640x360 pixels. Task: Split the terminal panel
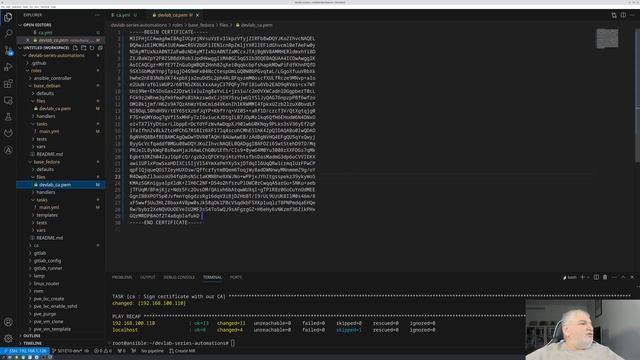pyautogui.click(x=596, y=277)
